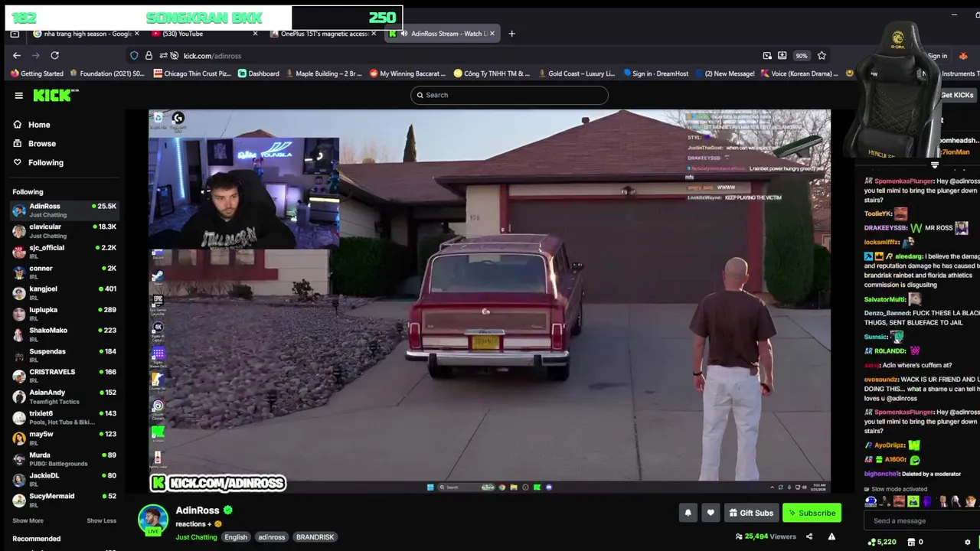Open JackieDL channel in Following list
Image resolution: width=980 pixels, height=551 pixels.
pos(63,479)
